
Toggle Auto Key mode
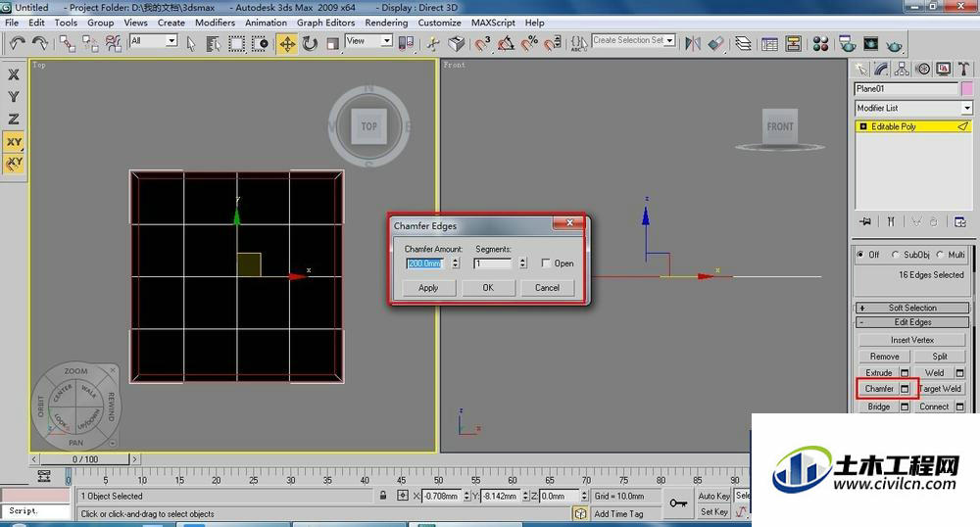point(713,496)
